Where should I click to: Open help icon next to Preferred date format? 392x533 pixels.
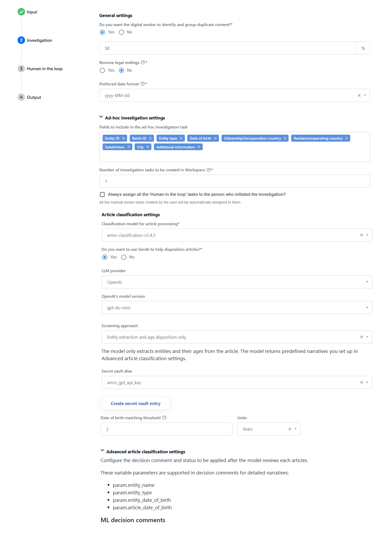(143, 84)
